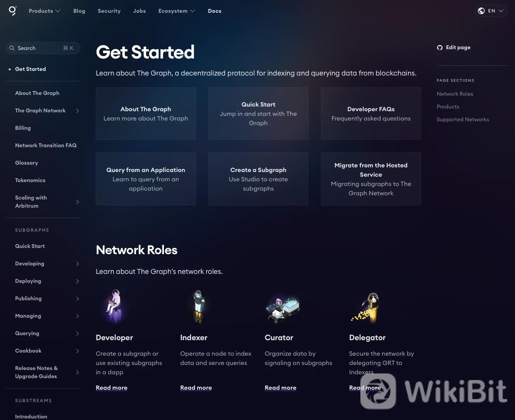This screenshot has height=420, width=515.
Task: Click the Network Roles heading
Action: tap(137, 250)
